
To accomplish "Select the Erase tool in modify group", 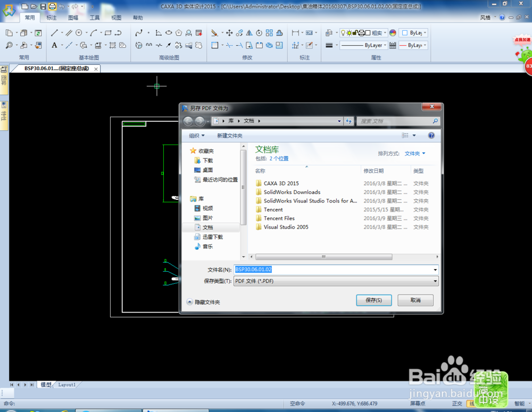I will click(x=214, y=32).
